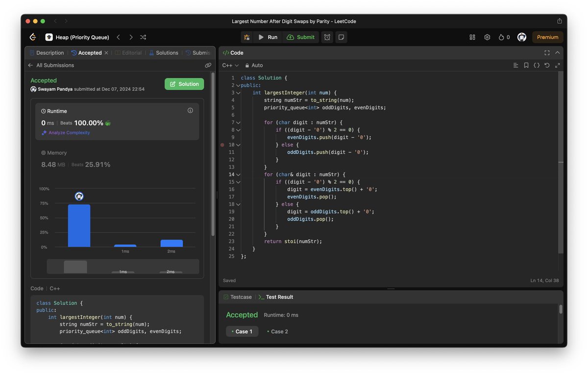Click the Memory 8.48 MB stat card
The image size is (588, 375).
117,159
